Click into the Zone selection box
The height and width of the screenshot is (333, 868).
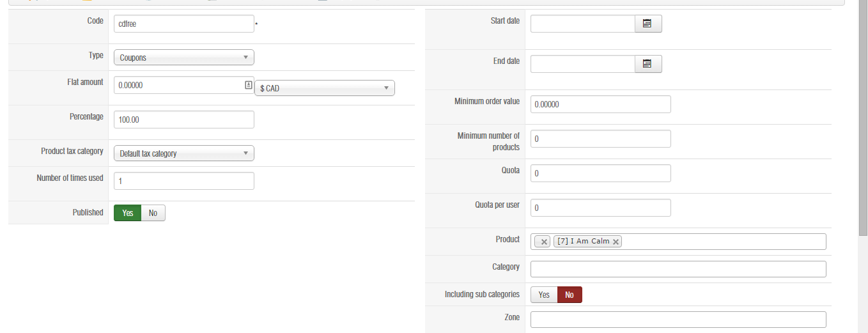678,319
